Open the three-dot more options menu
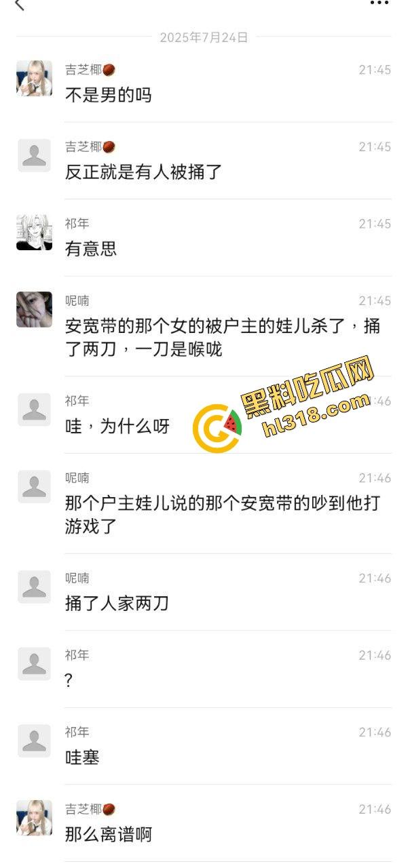This screenshot has width=408, height=868. (x=379, y=3)
